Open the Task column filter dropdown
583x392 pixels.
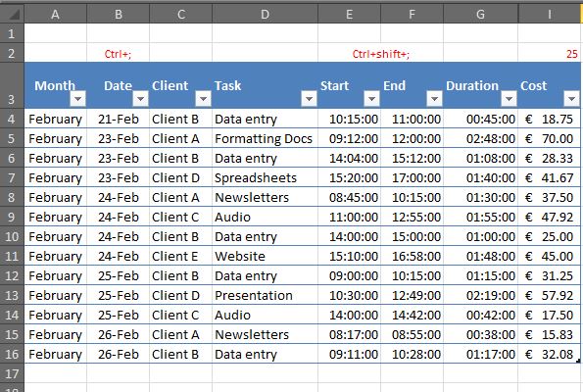[x=309, y=99]
